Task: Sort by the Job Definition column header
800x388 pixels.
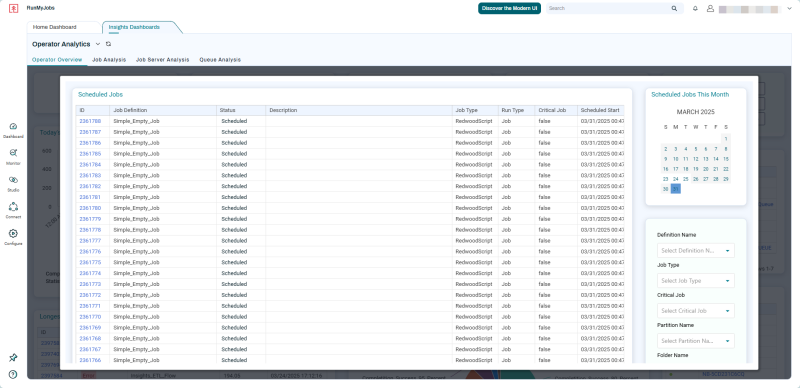Action: click(163, 110)
